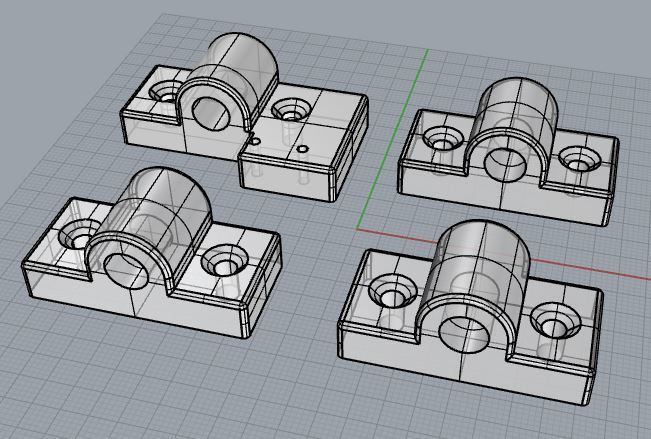
Task: Select the second small pin hole on rear-left bracket
Action: [x=303, y=148]
